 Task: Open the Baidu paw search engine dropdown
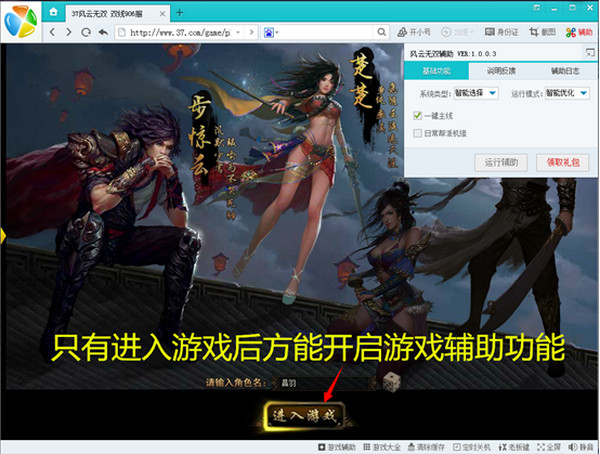(x=271, y=33)
